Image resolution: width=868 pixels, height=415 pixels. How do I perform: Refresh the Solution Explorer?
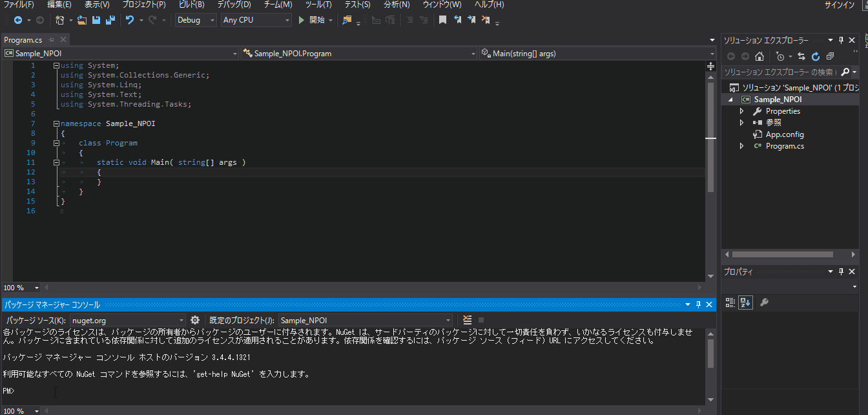(x=815, y=57)
